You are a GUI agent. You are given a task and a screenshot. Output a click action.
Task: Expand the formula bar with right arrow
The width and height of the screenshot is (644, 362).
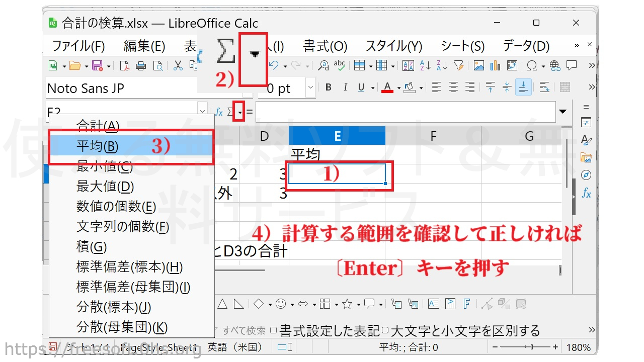[x=563, y=112]
